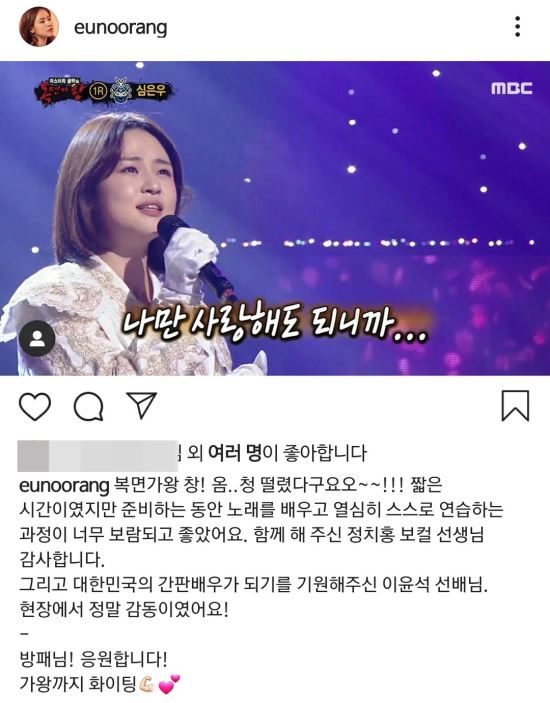Open the eunoorang username in the caption
Image resolution: width=550 pixels, height=703 pixels.
coord(65,485)
